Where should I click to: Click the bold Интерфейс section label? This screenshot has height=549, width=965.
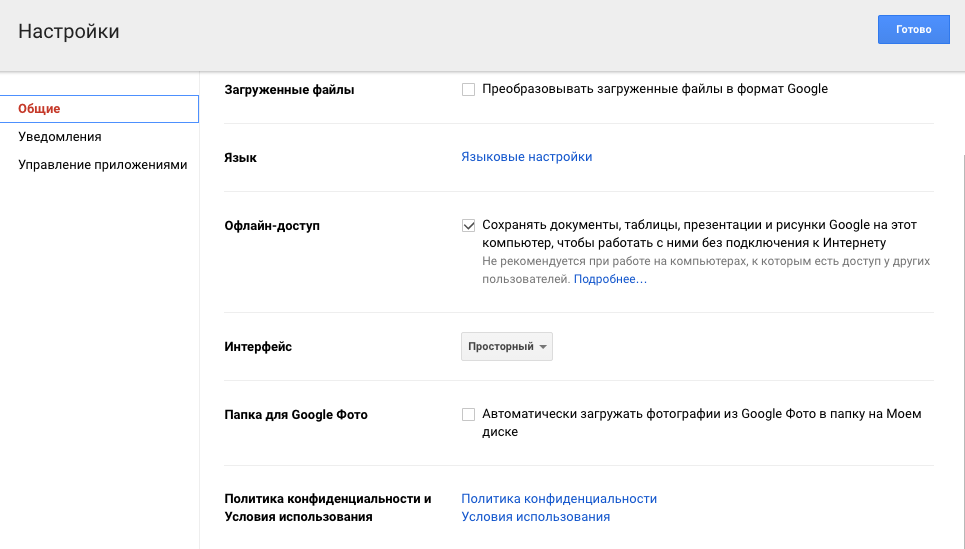pyautogui.click(x=258, y=347)
